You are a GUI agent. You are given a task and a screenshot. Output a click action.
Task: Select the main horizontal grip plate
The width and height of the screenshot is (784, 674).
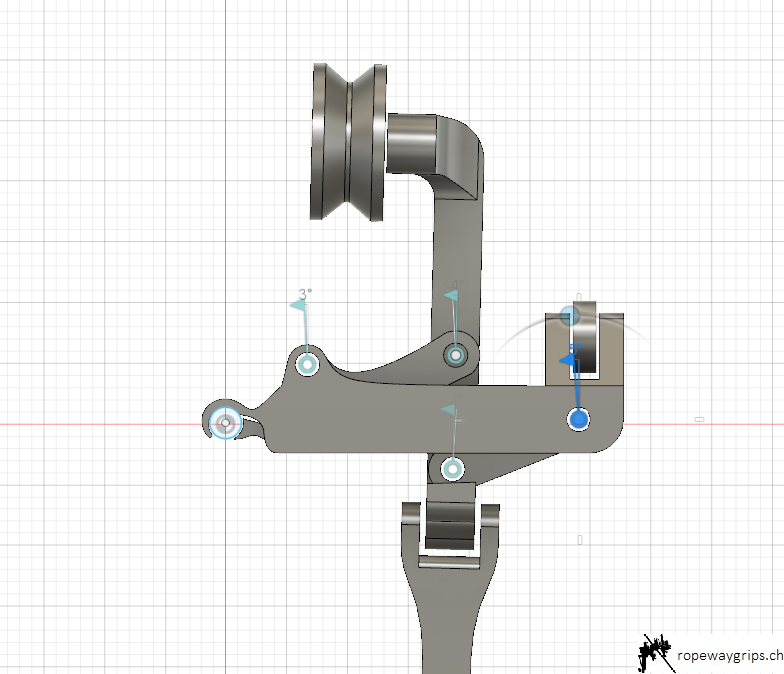(399, 419)
